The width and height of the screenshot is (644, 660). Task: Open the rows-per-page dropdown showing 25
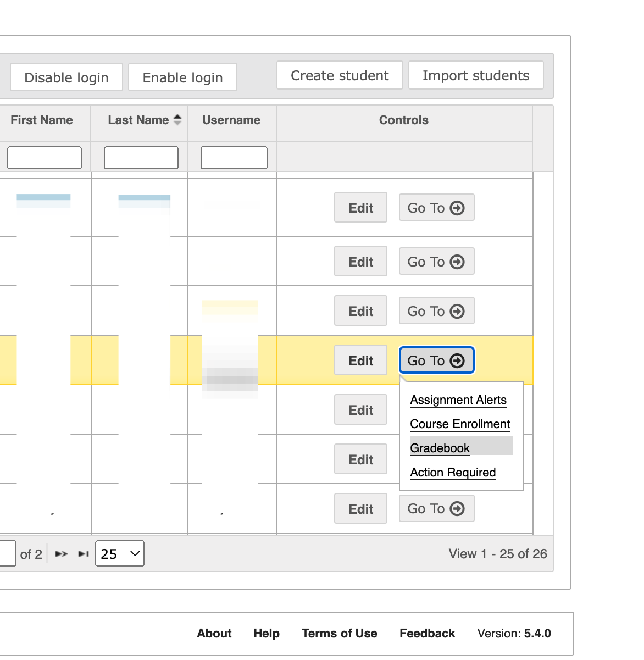[x=120, y=553]
